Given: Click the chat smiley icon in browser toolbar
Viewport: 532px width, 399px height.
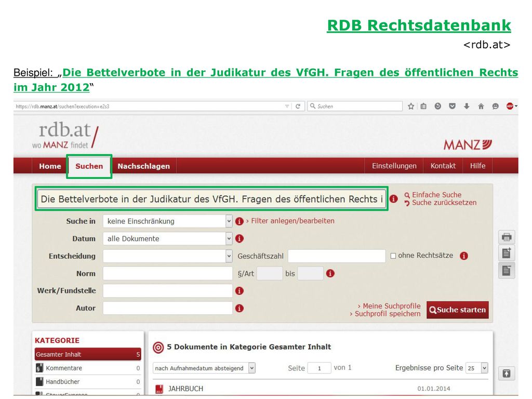Looking at the screenshot, I should [x=495, y=106].
